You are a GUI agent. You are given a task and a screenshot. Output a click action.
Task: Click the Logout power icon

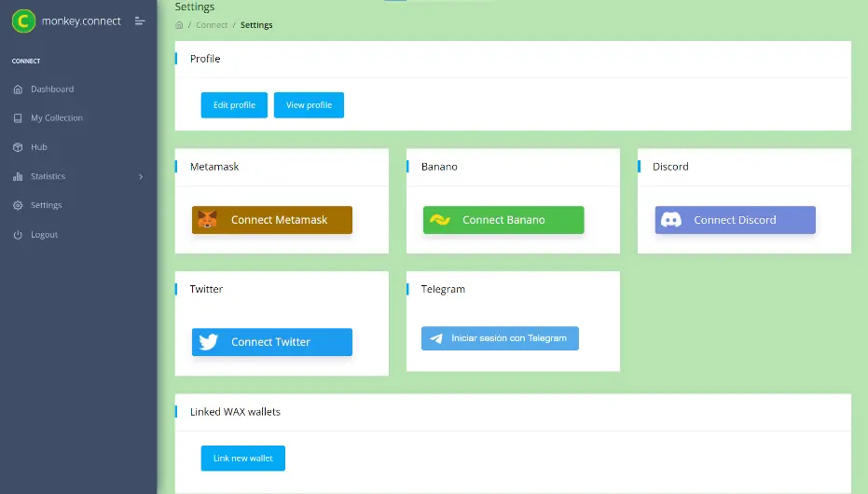pos(18,235)
